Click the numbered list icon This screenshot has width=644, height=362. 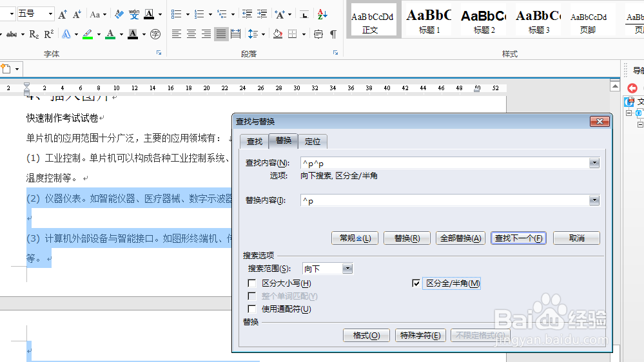point(199,14)
